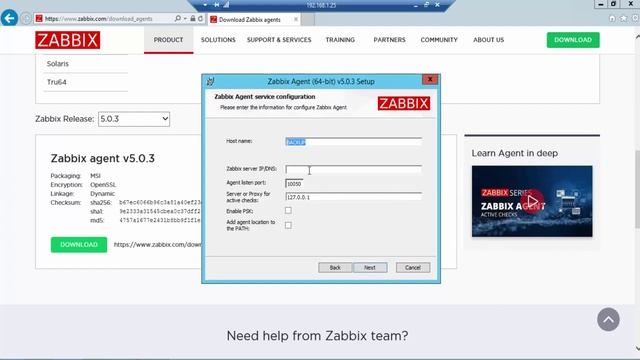Click the browser vertical scrollbar thumb

[637, 189]
